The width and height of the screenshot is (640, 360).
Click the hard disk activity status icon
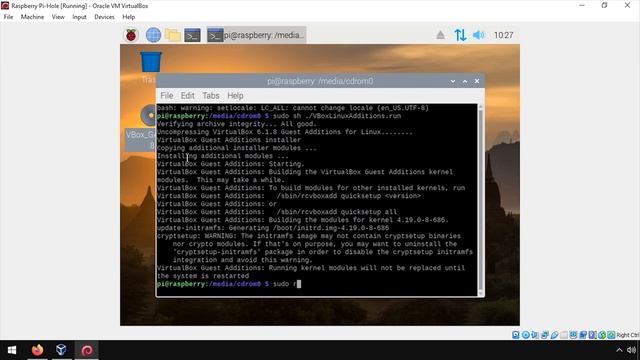516,335
